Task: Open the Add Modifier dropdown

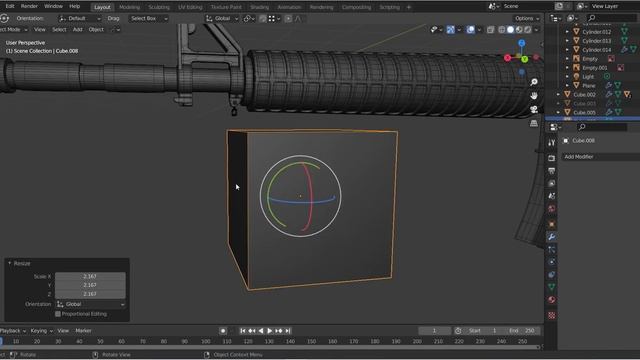Action: pyautogui.click(x=600, y=157)
